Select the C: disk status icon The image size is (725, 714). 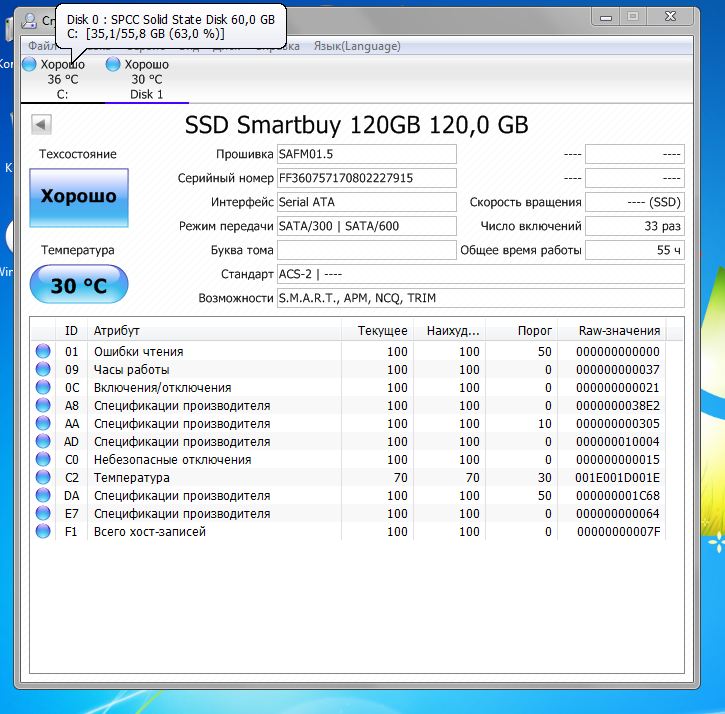29,64
